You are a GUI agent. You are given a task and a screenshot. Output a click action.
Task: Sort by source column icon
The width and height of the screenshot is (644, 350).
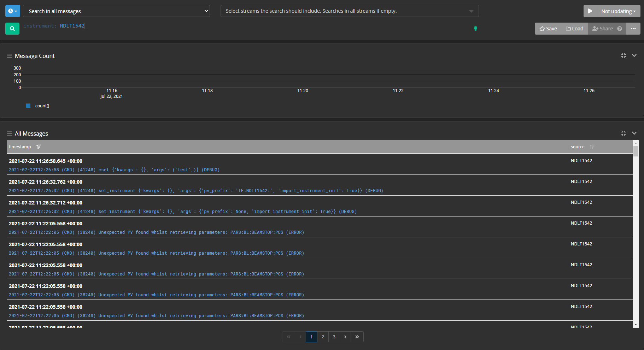592,147
